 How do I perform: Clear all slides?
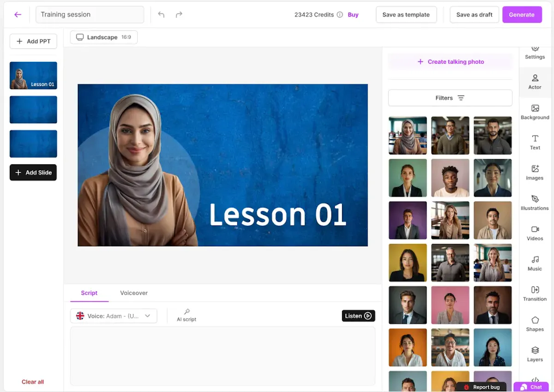coord(33,382)
